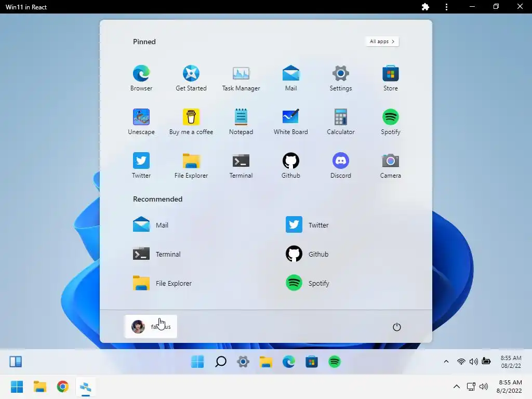Open the widgets panel on inner taskbar
Viewport: 532px width, 399px height.
pyautogui.click(x=16, y=362)
